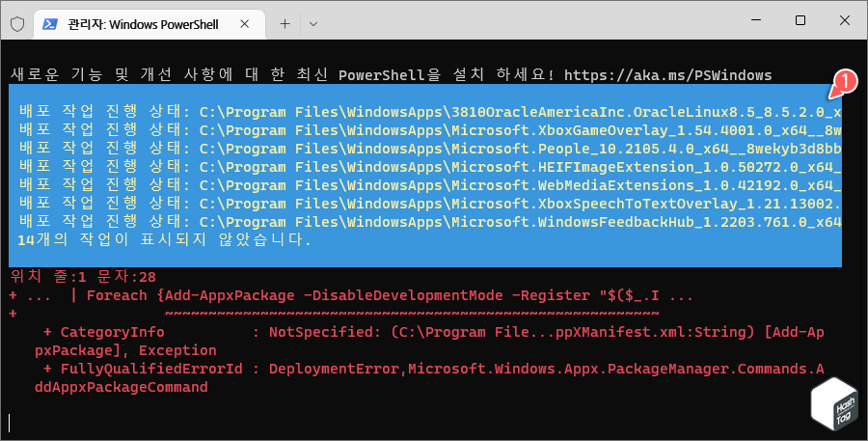This screenshot has width=868, height=441.
Task: Click the FullyQualifiedErrorId error line
Action: 433,369
